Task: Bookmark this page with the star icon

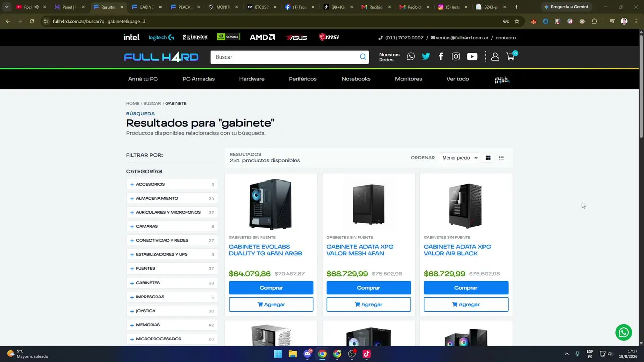Action: click(x=517, y=21)
